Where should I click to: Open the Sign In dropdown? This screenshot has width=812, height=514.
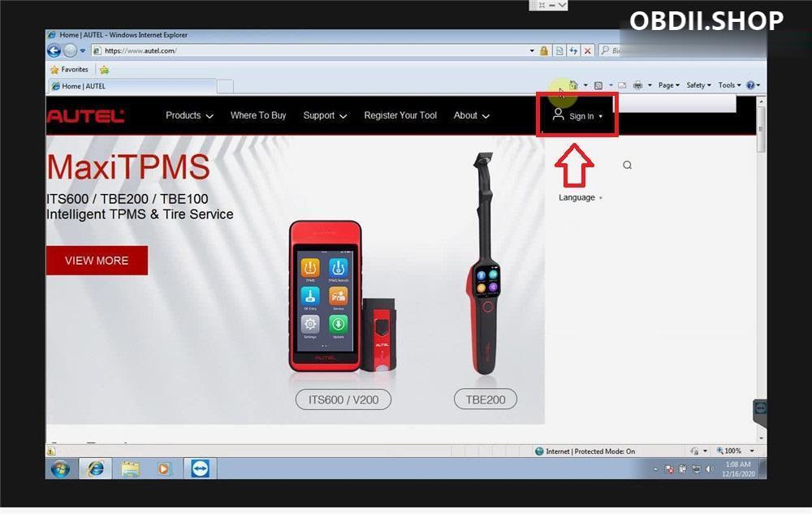[577, 115]
